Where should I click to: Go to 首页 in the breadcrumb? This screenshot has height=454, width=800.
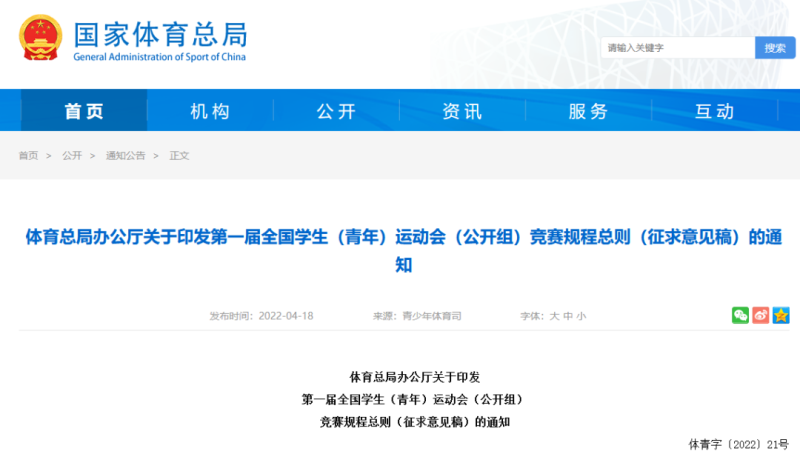point(29,156)
